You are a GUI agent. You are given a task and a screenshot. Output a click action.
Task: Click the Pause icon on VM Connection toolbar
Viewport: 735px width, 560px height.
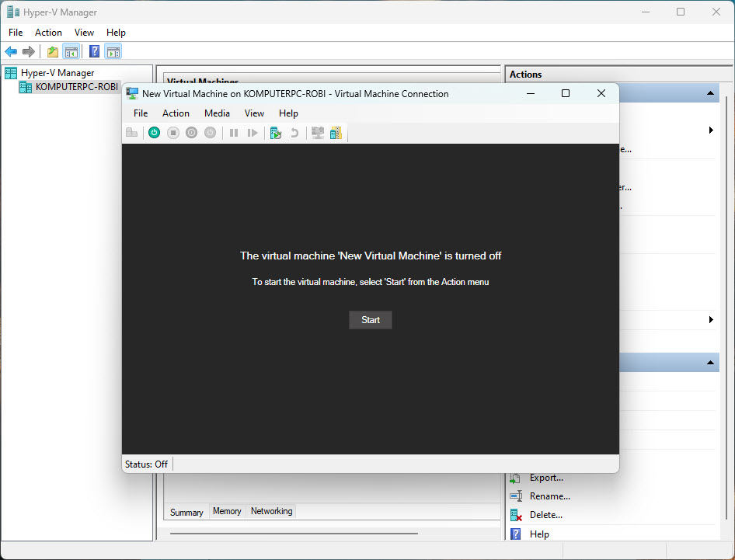point(234,132)
